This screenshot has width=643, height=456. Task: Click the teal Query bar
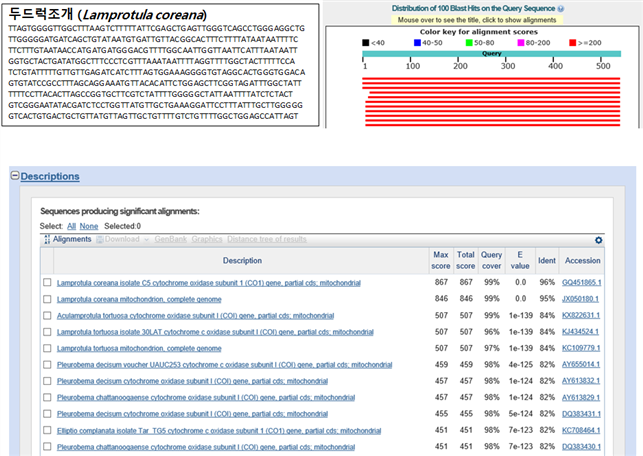(x=491, y=54)
